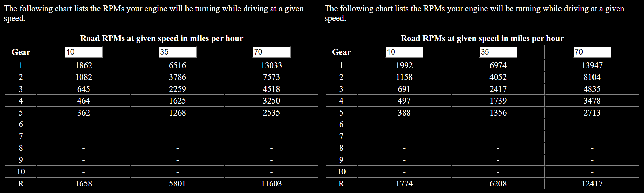Focus the 70 mph input in right table
This screenshot has height=193, width=644.
[x=592, y=52]
